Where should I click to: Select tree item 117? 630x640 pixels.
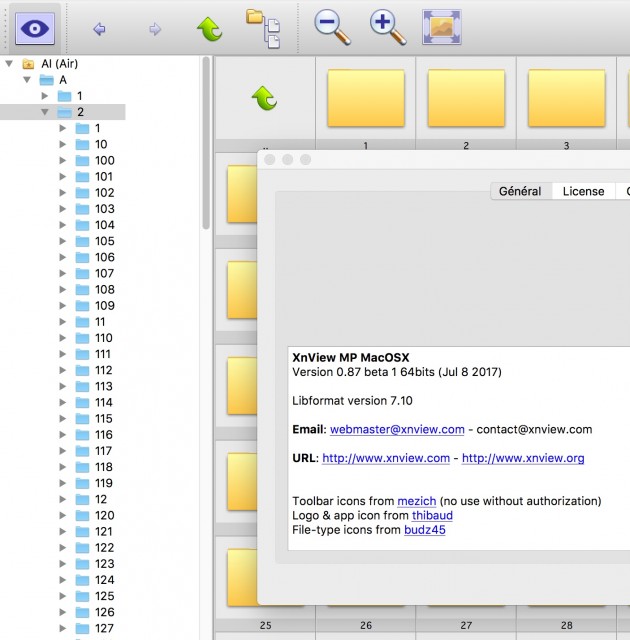click(103, 451)
